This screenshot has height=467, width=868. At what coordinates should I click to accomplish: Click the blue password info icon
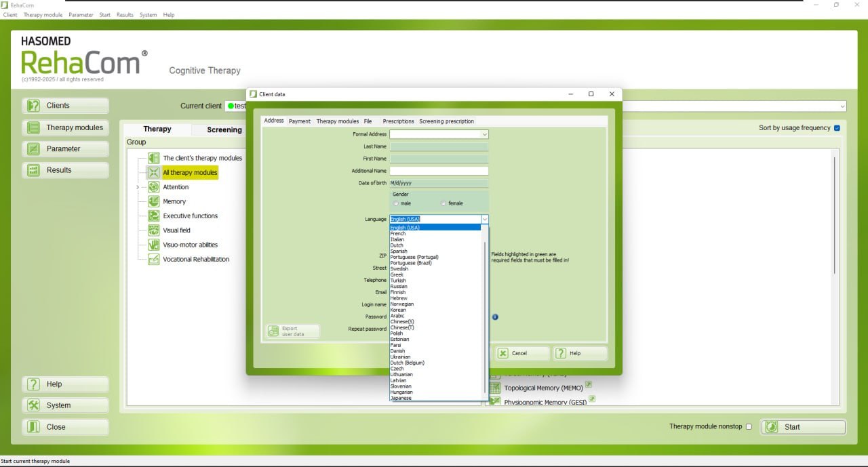495,317
